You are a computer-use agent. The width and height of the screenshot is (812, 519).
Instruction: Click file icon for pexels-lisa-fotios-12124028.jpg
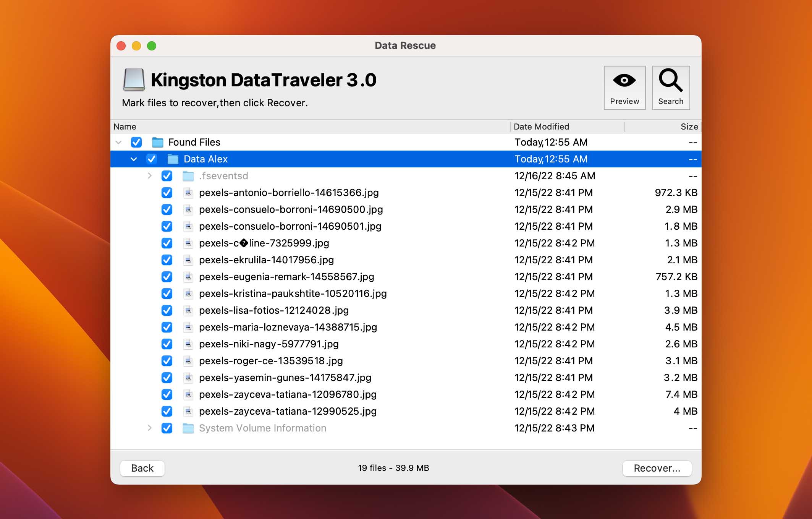[188, 311]
